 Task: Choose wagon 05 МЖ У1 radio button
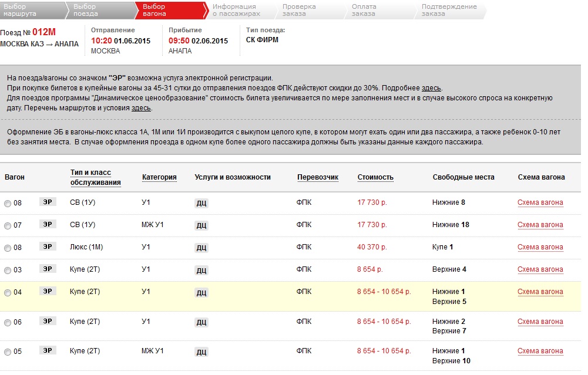point(8,352)
